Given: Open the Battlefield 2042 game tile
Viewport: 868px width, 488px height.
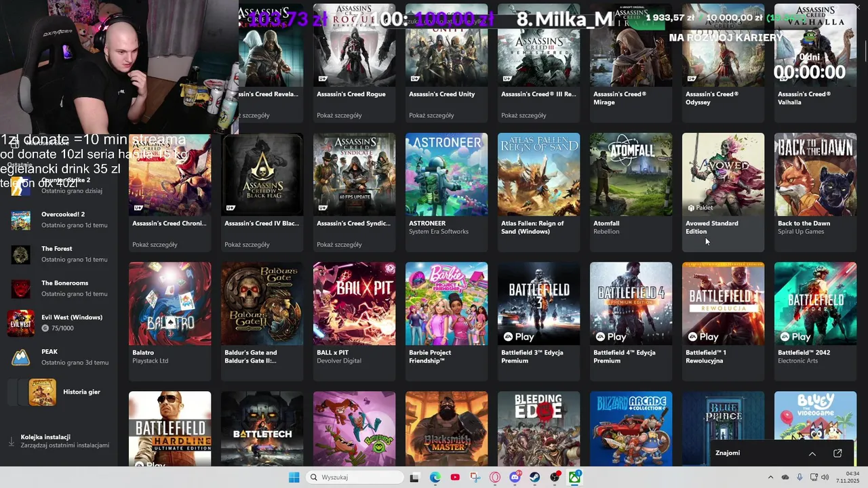Looking at the screenshot, I should pyautogui.click(x=815, y=322).
